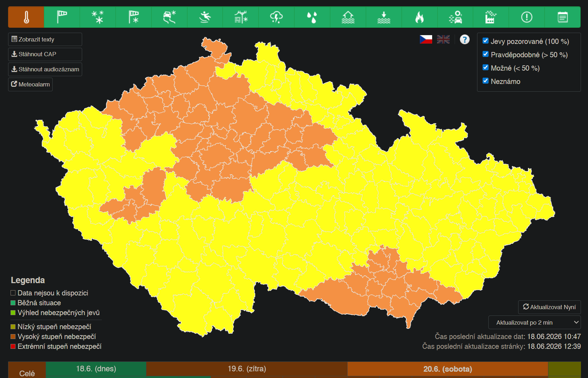The height and width of the screenshot is (378, 588).
Task: Click Zobrazit texty button
Action: [45, 39]
